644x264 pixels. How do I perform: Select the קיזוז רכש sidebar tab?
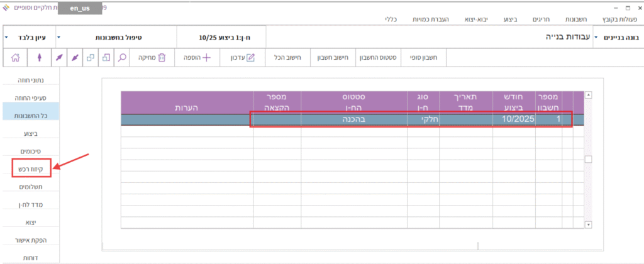click(31, 169)
